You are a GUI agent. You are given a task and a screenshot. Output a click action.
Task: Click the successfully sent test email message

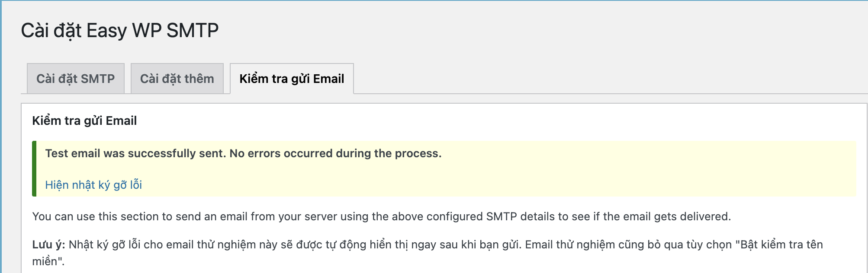243,153
